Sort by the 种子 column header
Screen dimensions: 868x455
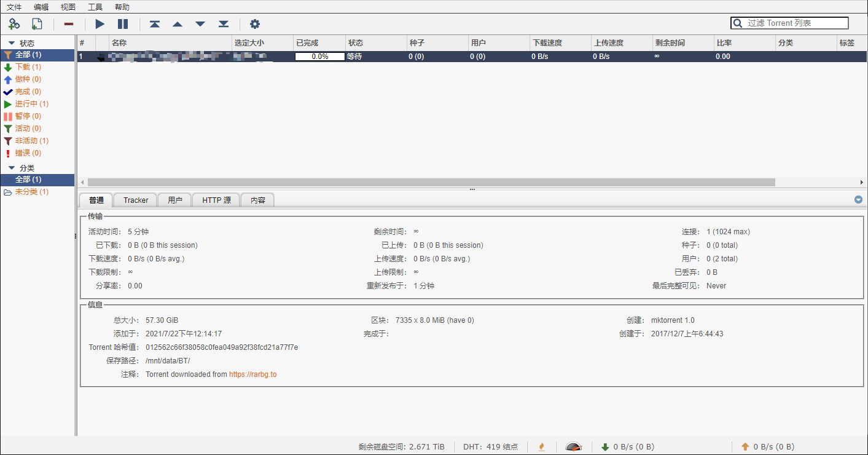(437, 43)
